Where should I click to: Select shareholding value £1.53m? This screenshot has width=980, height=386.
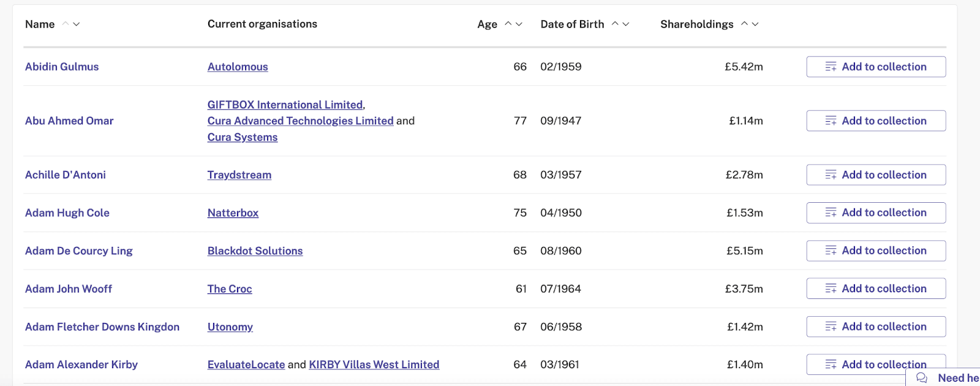[745, 213]
